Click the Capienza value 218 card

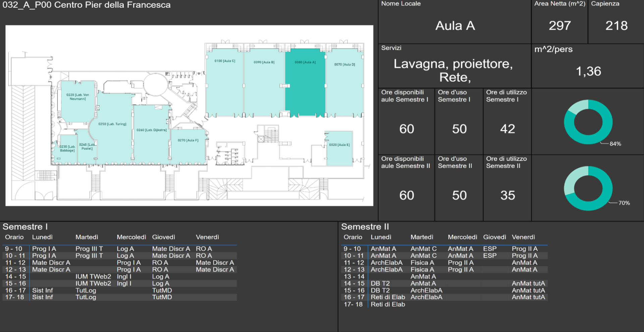click(x=616, y=26)
